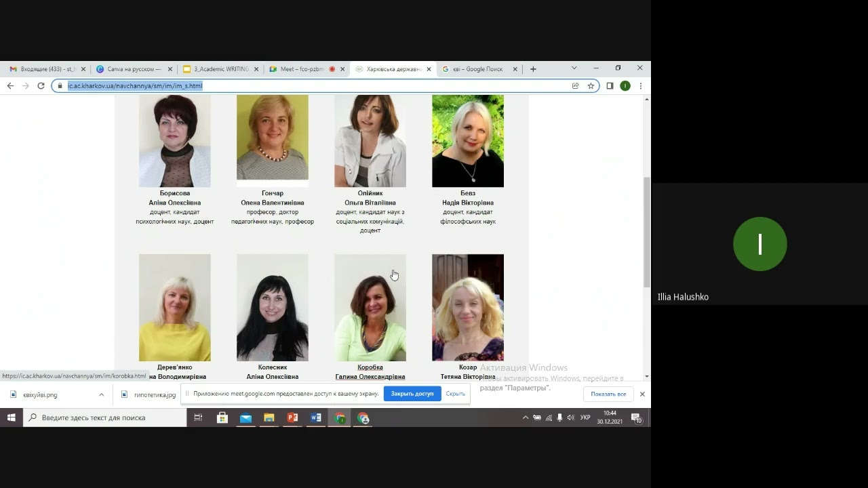The height and width of the screenshot is (488, 868).
Task: Open the Chrome side panel icon
Action: 610,86
